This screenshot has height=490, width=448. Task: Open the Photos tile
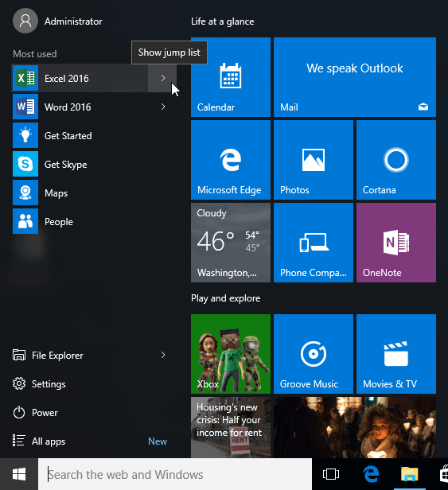click(314, 160)
